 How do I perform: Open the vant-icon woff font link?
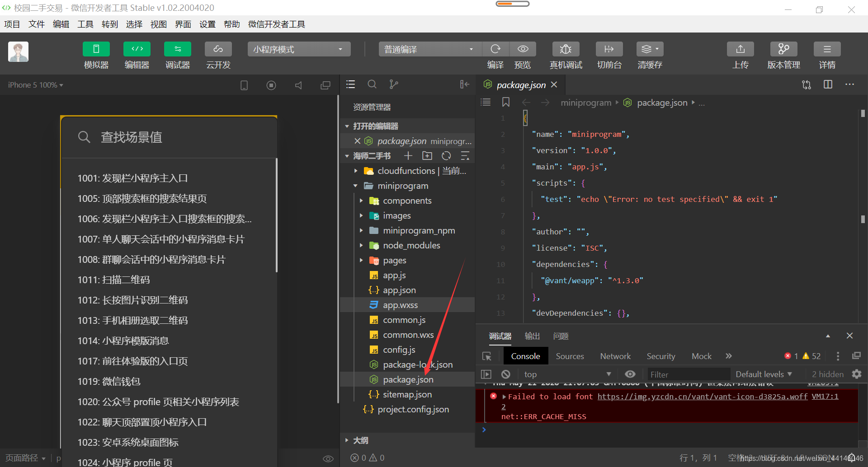click(x=703, y=396)
